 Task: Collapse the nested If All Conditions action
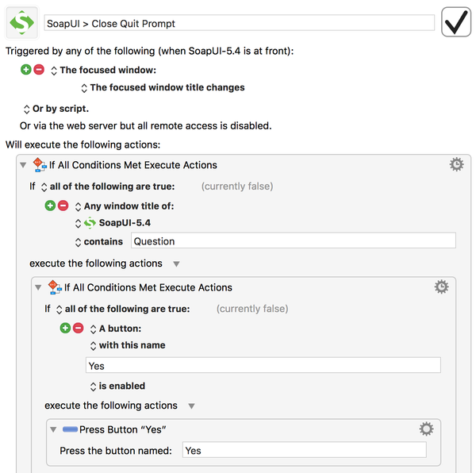tap(38, 287)
